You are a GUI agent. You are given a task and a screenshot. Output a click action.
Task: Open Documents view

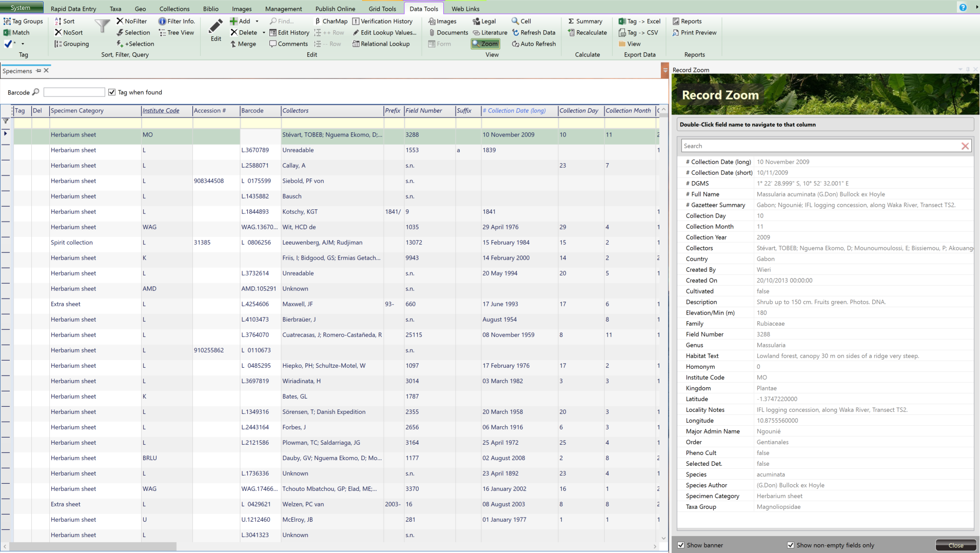pos(448,32)
